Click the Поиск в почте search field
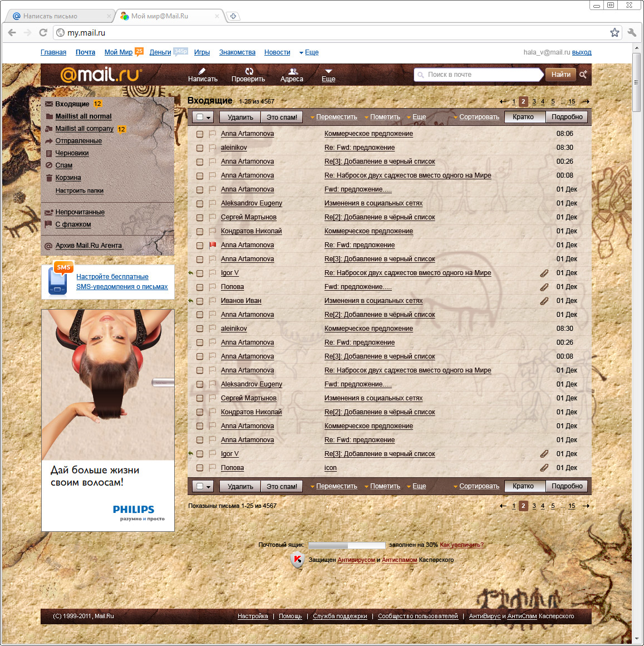Screen dimensions: 644x646 pos(478,75)
